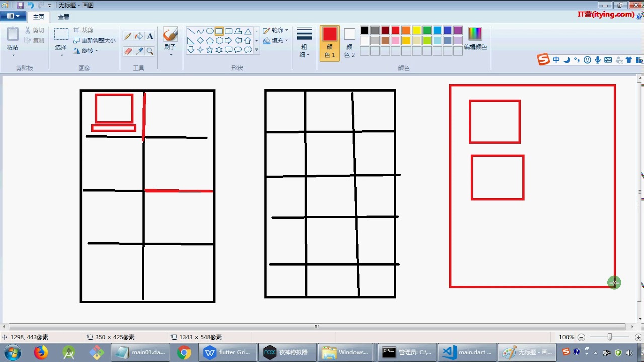This screenshot has width=644, height=362.
Task: Select the Pencil tool
Action: tap(128, 36)
